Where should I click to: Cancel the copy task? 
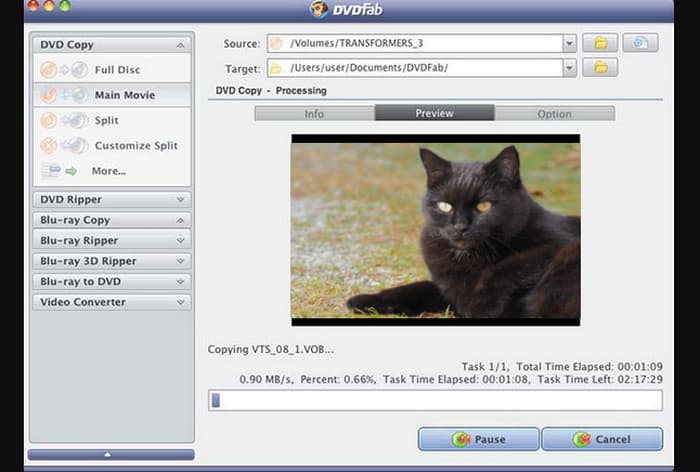(x=602, y=439)
